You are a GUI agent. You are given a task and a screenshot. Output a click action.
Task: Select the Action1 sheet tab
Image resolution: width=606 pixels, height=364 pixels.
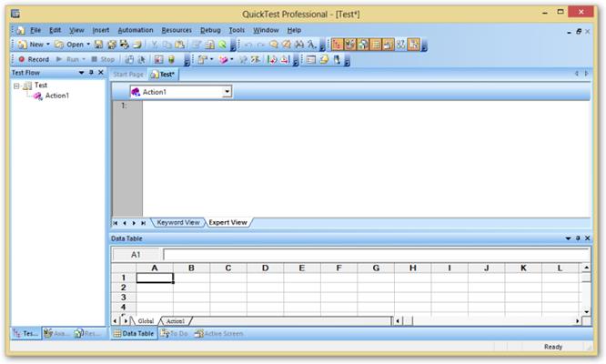pos(176,321)
